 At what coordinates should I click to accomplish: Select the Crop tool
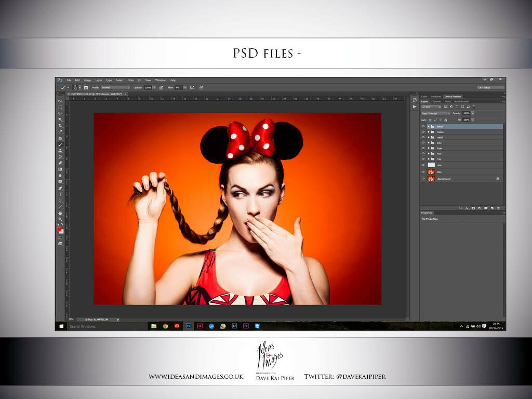click(x=60, y=126)
